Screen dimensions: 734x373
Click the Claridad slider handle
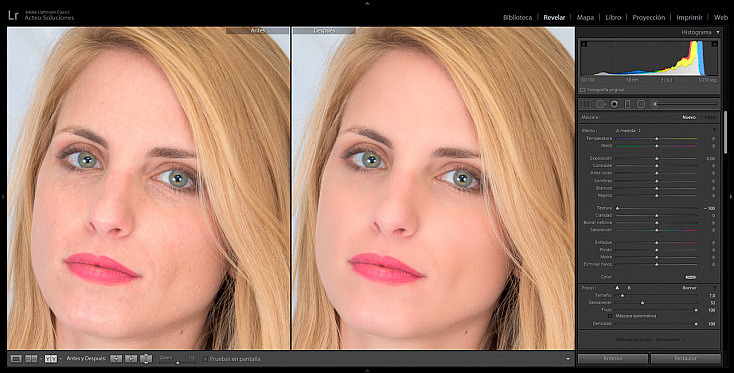[656, 215]
